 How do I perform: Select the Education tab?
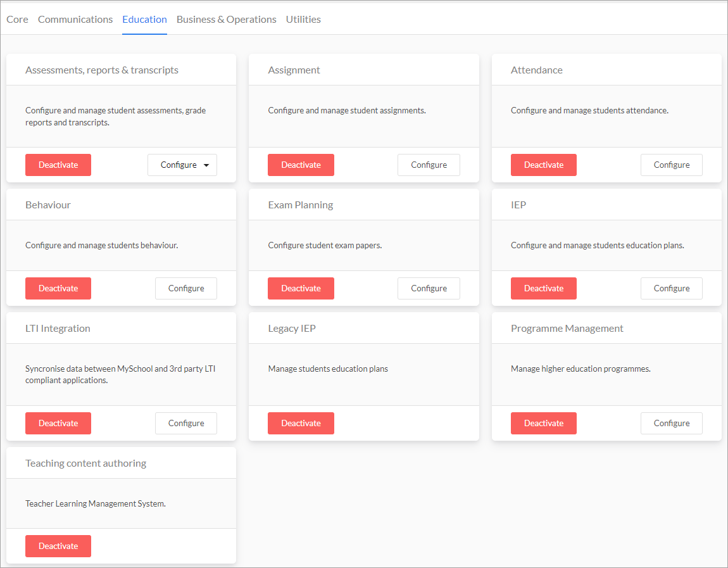tap(144, 20)
